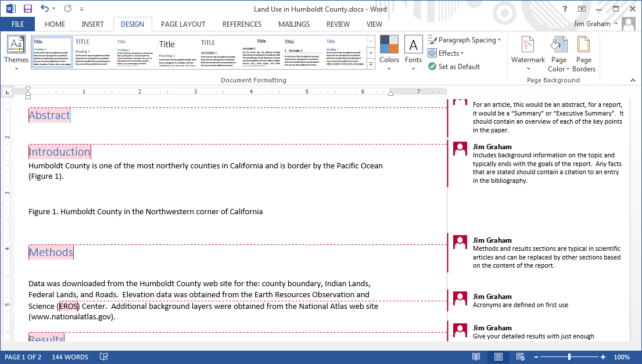This screenshot has height=364, width=642.
Task: Open the Page Color menu
Action: click(558, 53)
